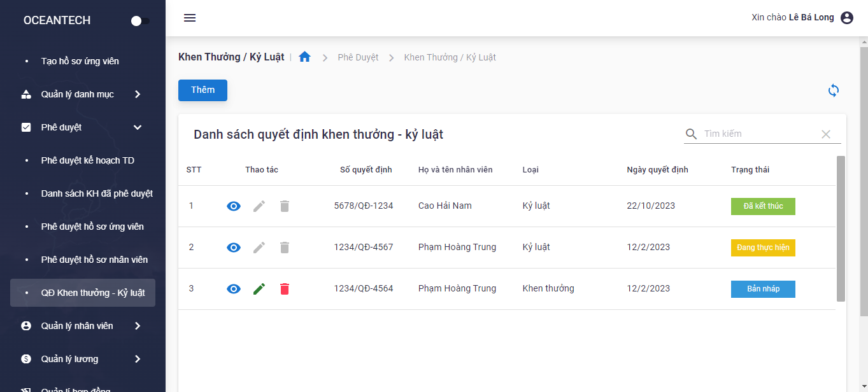Click Trạng thái column header
Screen dimensions: 868x392
tap(750, 170)
